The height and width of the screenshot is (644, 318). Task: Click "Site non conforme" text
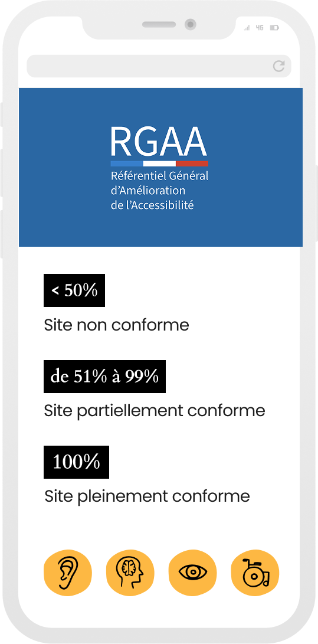[x=117, y=325]
